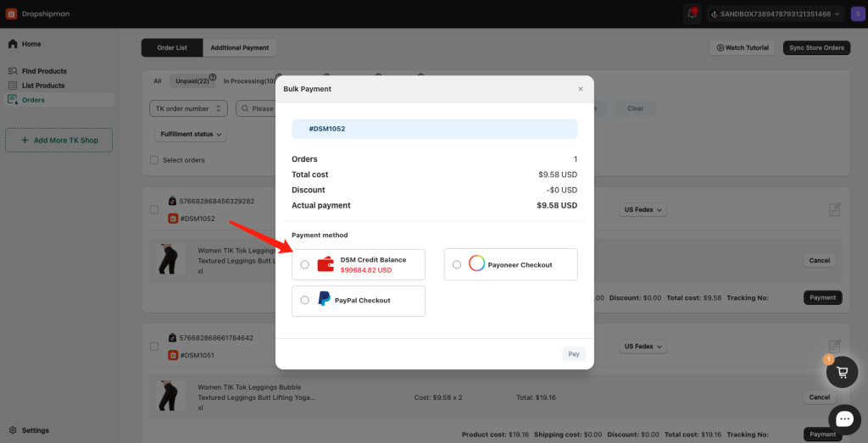Select the Unpaid(22) filter tab

[x=192, y=81]
